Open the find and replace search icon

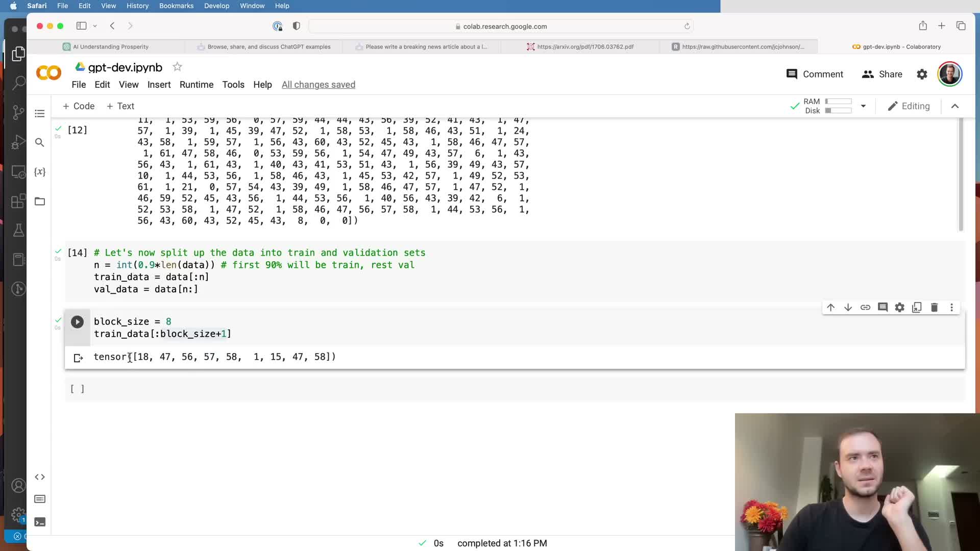[40, 142]
